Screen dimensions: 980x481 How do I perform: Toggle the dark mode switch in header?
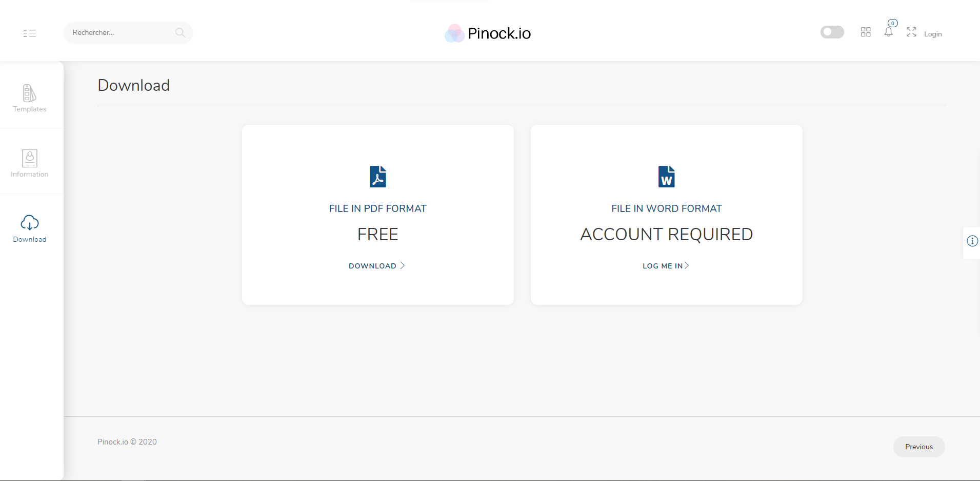tap(831, 31)
